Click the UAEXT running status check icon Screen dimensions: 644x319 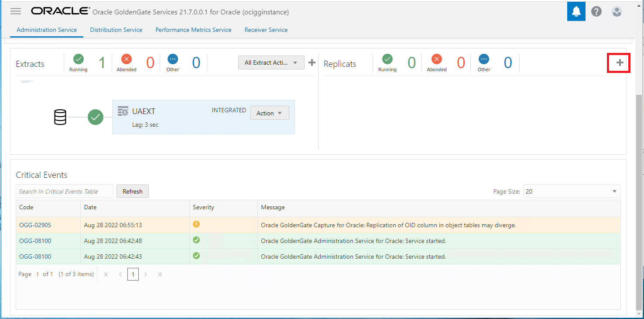coord(96,117)
